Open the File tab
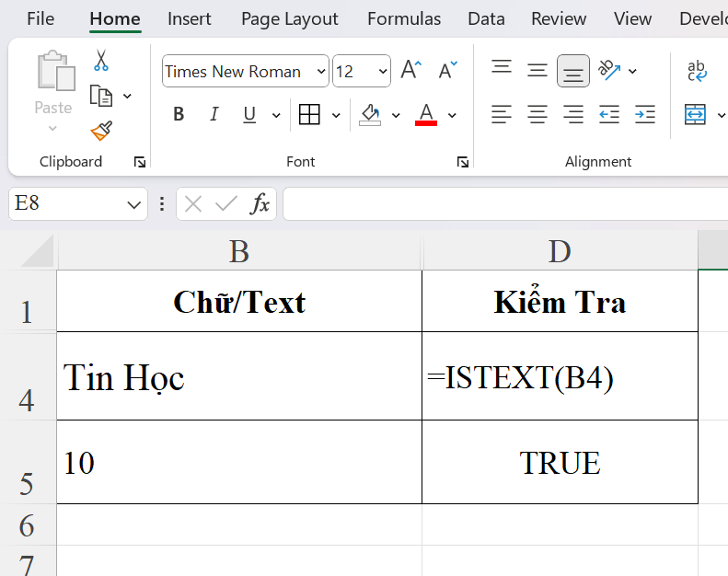Image resolution: width=728 pixels, height=576 pixels. pos(40,19)
